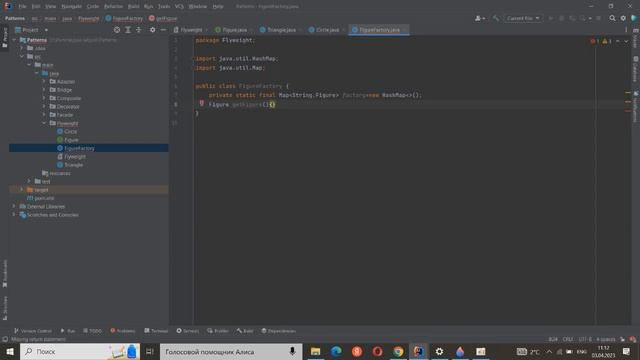Open the Profiler tool window

click(x=218, y=331)
